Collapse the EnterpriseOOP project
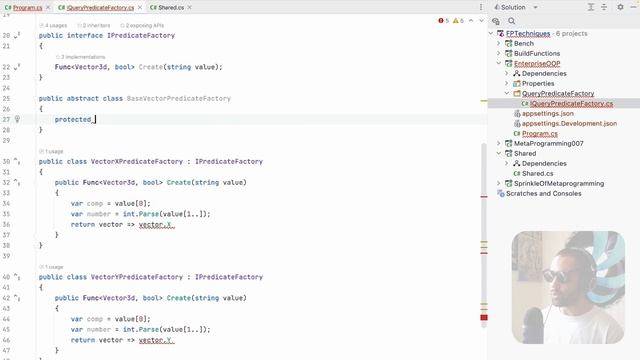Screen dimensions: 640x360 499,63
